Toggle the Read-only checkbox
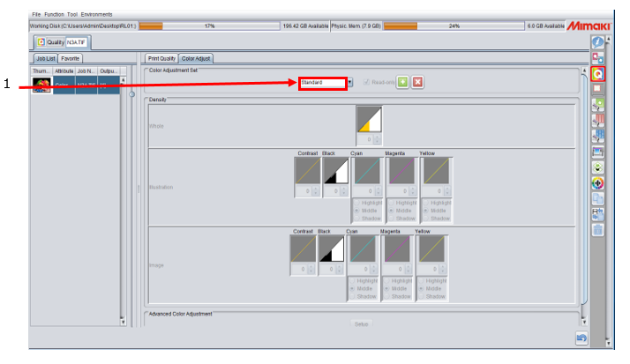 pos(366,82)
